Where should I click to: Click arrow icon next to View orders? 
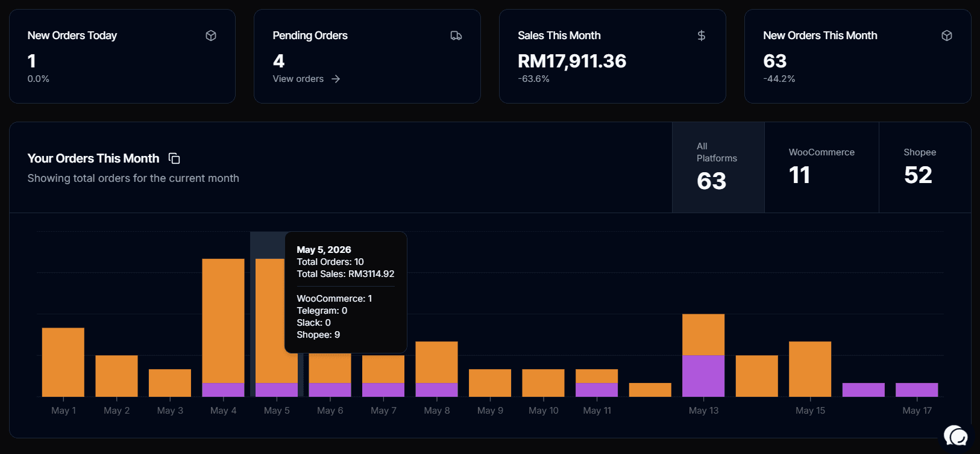(x=336, y=79)
